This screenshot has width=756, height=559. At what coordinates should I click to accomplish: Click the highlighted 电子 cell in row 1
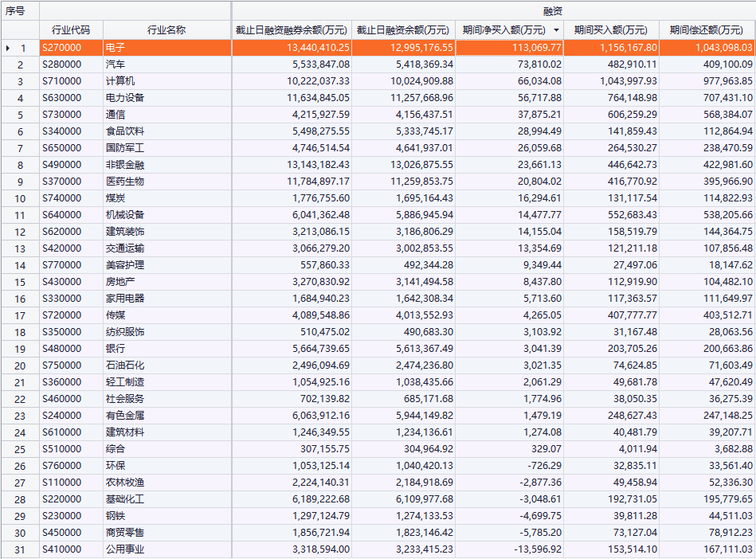166,48
